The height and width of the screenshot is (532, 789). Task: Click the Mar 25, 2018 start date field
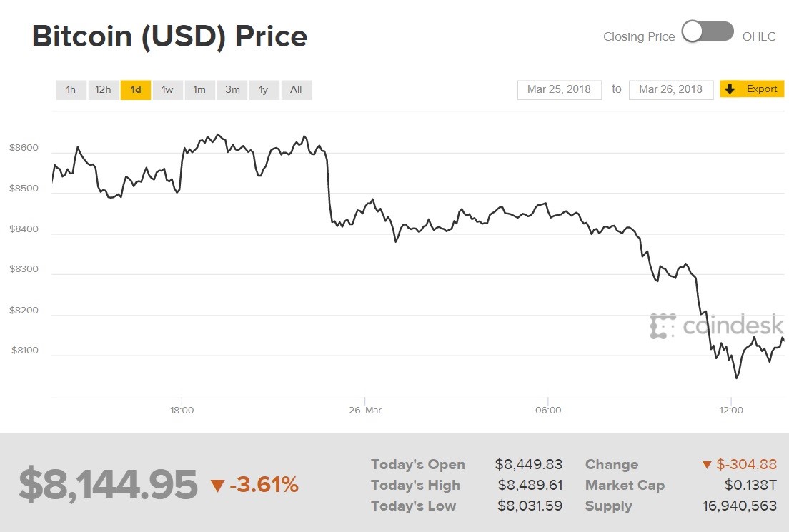coord(559,89)
